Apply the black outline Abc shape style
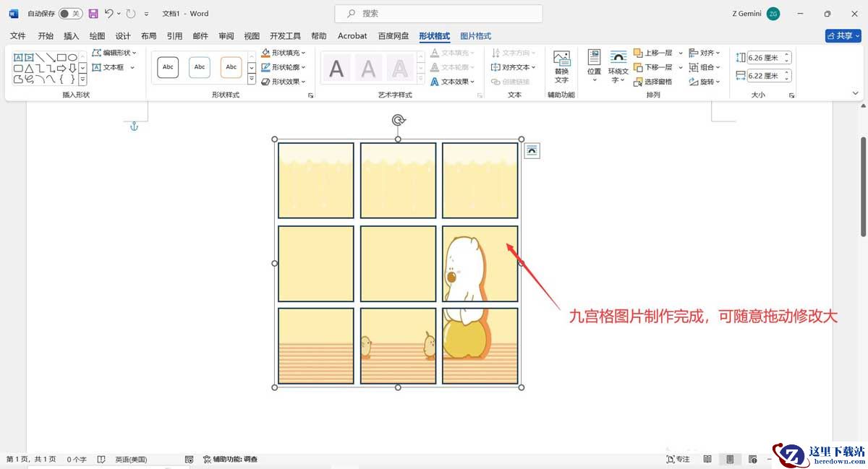This screenshot has height=469, width=868. [x=168, y=67]
